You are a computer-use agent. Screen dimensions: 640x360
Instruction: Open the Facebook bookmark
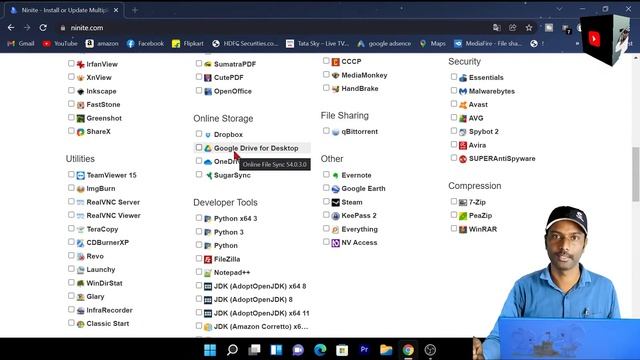coord(145,43)
